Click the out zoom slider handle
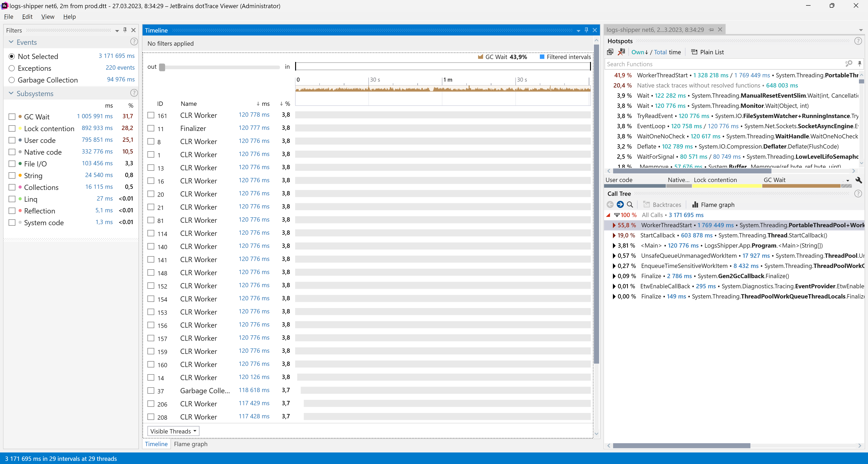The width and height of the screenshot is (868, 464). coord(162,67)
